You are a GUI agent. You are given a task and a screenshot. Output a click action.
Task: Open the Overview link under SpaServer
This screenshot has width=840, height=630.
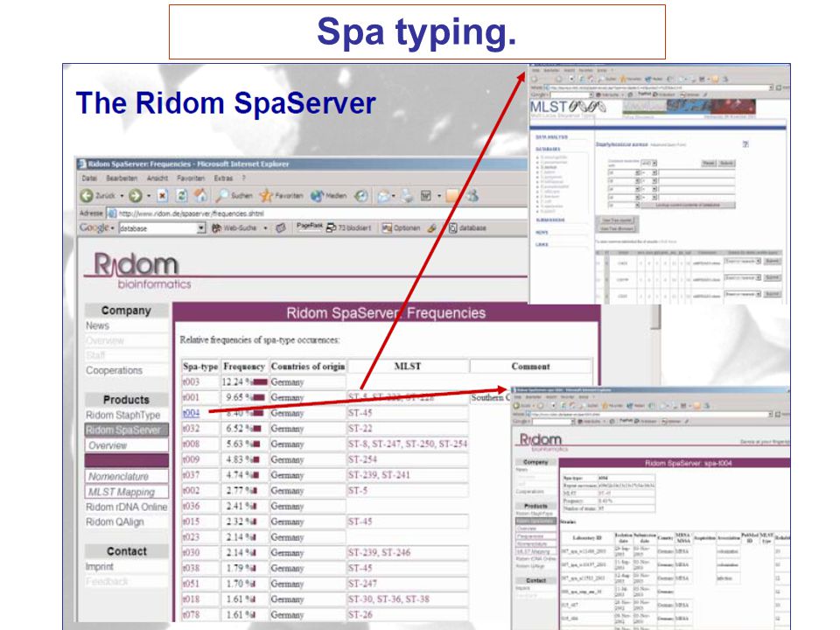point(126,445)
